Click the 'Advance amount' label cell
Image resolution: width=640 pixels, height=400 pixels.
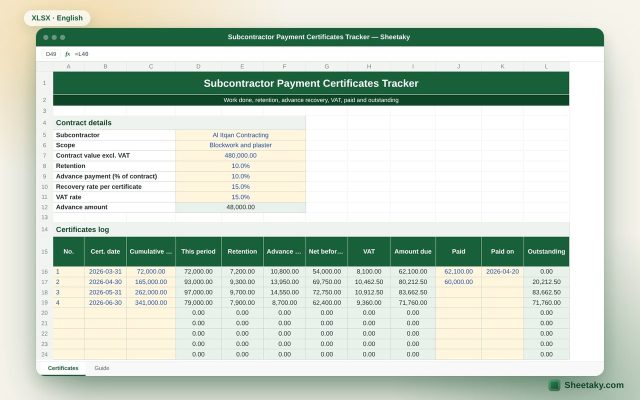click(114, 207)
